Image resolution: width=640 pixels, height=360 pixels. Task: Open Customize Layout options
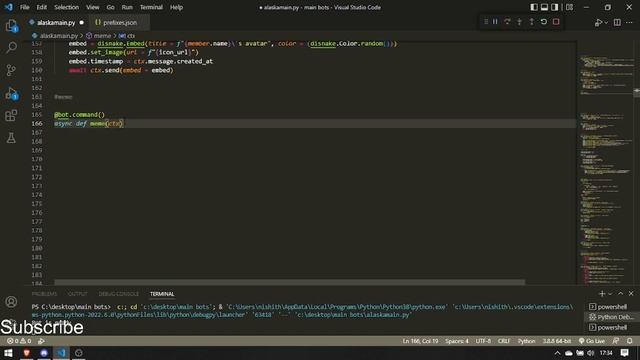pos(569,7)
